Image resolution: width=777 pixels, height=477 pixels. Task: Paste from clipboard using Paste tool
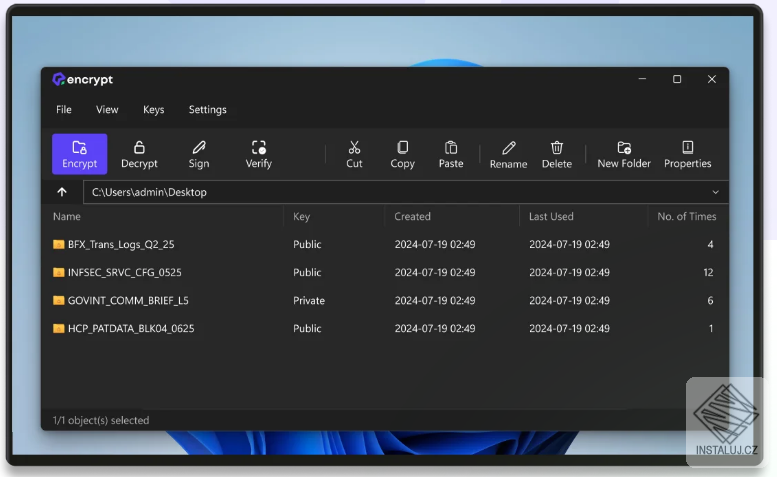[x=451, y=154]
